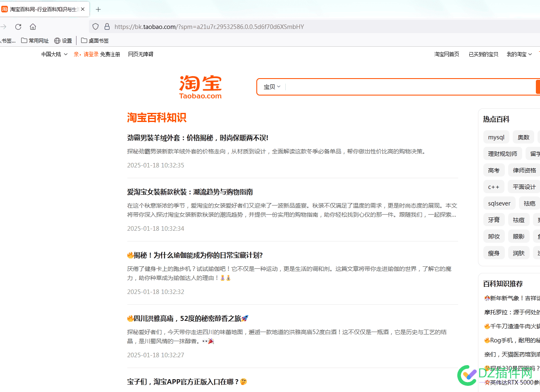540x392 pixels.
Task: Go to 淘宝网首页
Action: (x=447, y=54)
